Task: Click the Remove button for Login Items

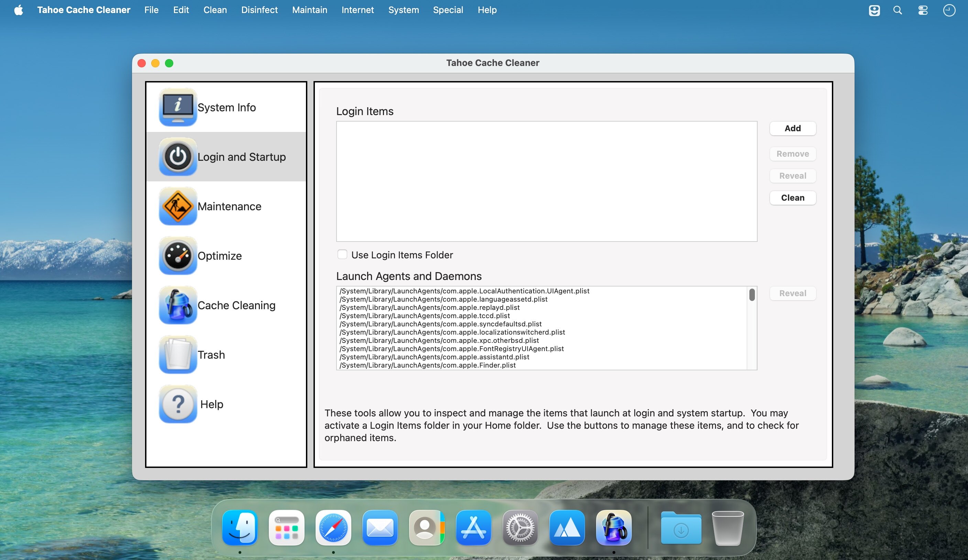Action: (x=793, y=154)
